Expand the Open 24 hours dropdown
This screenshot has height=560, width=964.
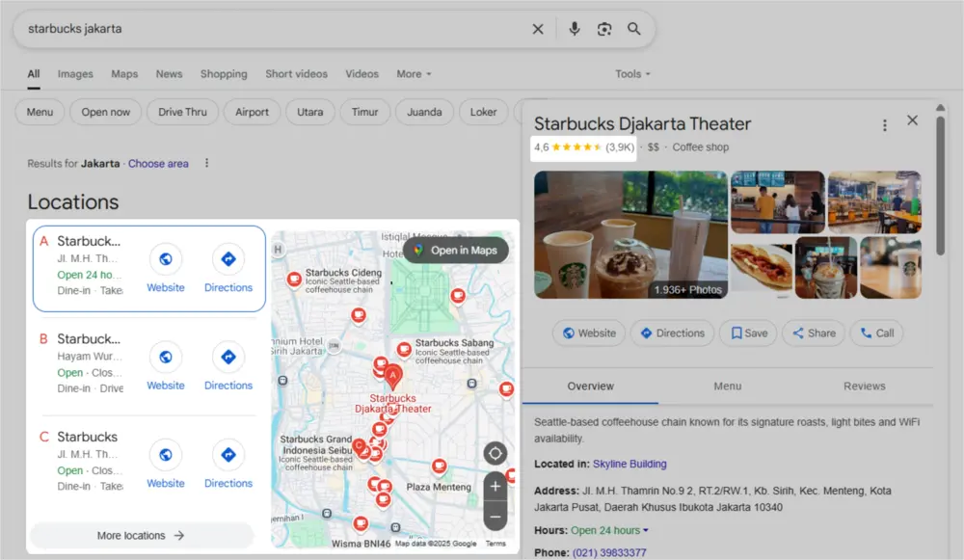click(x=609, y=530)
